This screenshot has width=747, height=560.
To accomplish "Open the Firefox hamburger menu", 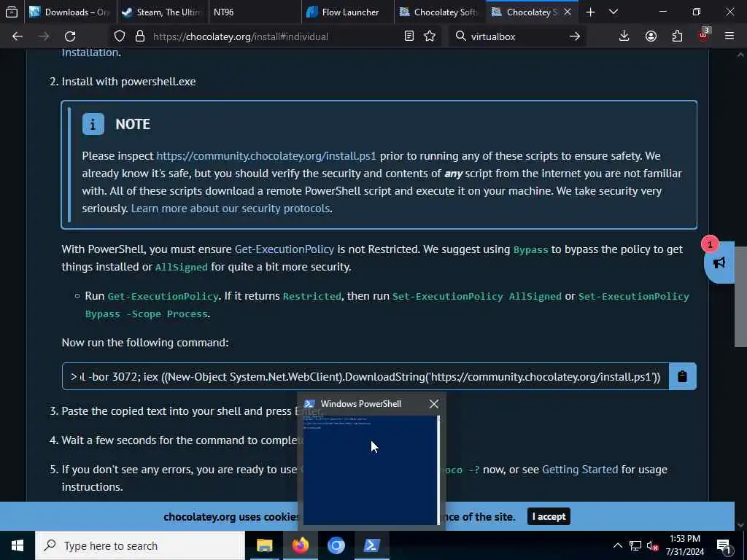I will pyautogui.click(x=729, y=36).
